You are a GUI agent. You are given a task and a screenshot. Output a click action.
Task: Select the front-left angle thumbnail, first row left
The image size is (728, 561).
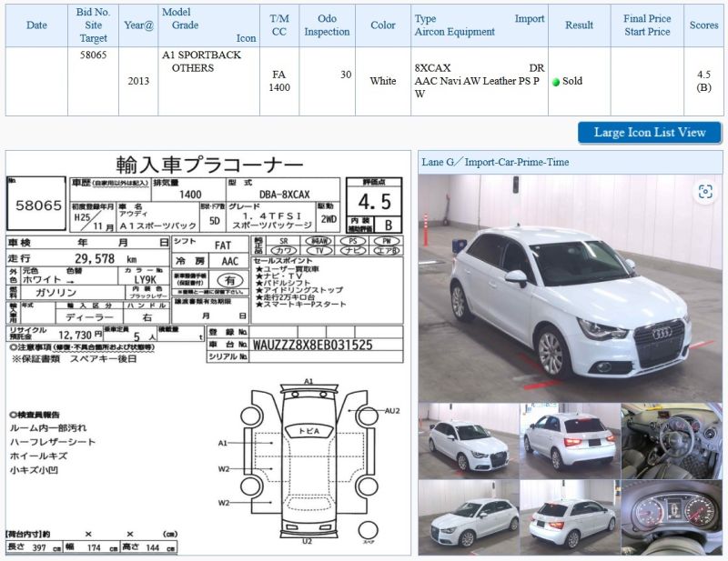tap(469, 441)
